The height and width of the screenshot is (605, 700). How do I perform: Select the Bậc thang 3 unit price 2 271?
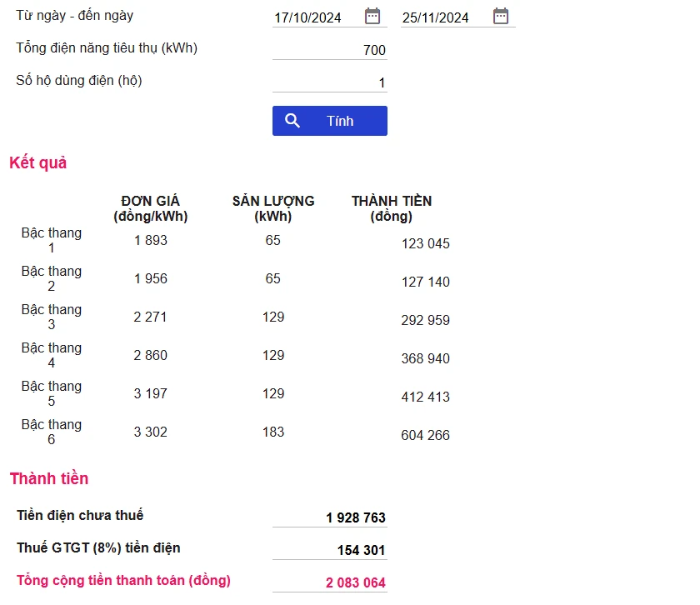pos(151,317)
